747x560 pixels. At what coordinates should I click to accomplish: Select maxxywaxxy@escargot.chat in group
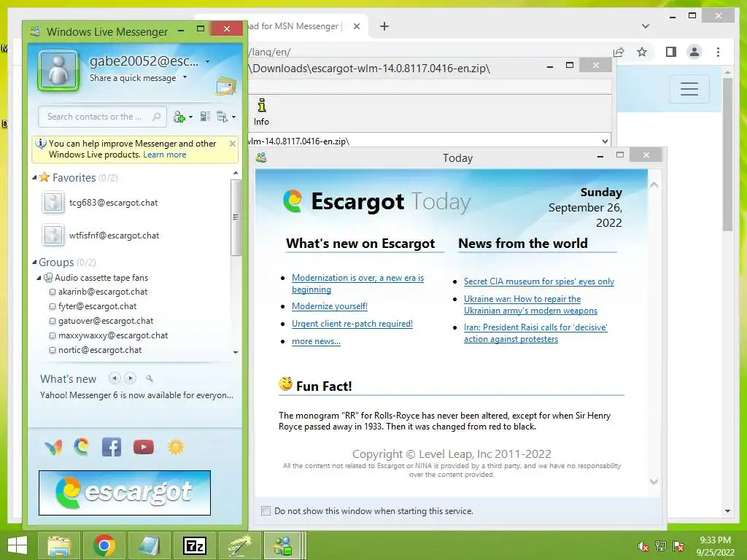pos(113,335)
